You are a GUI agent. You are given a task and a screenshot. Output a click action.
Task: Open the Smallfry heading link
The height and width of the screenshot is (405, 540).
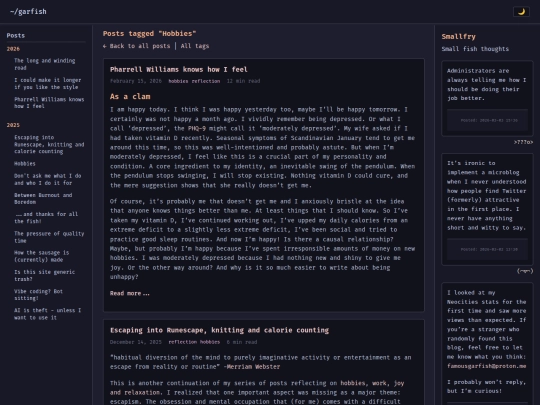pyautogui.click(x=458, y=37)
